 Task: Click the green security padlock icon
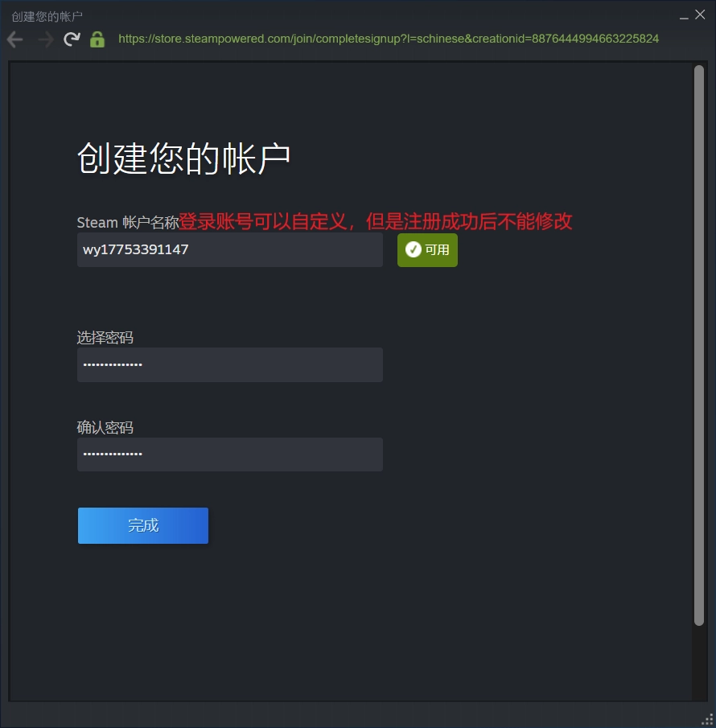(x=97, y=39)
